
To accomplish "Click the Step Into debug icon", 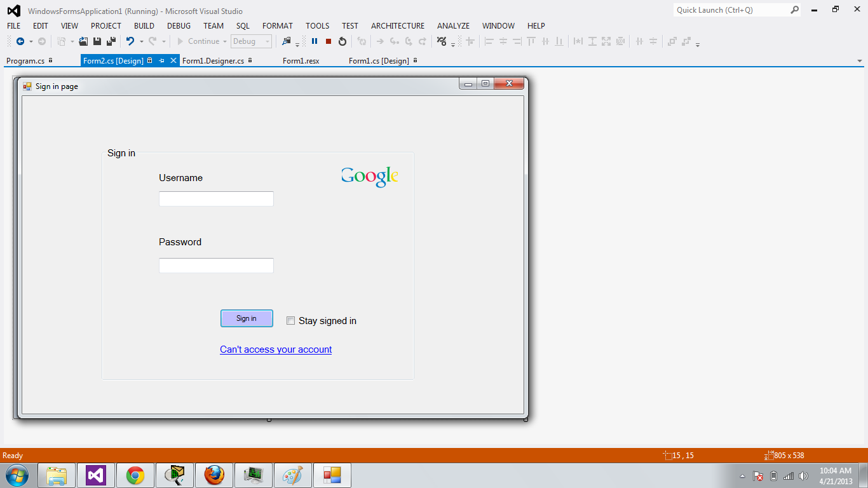I will 394,41.
